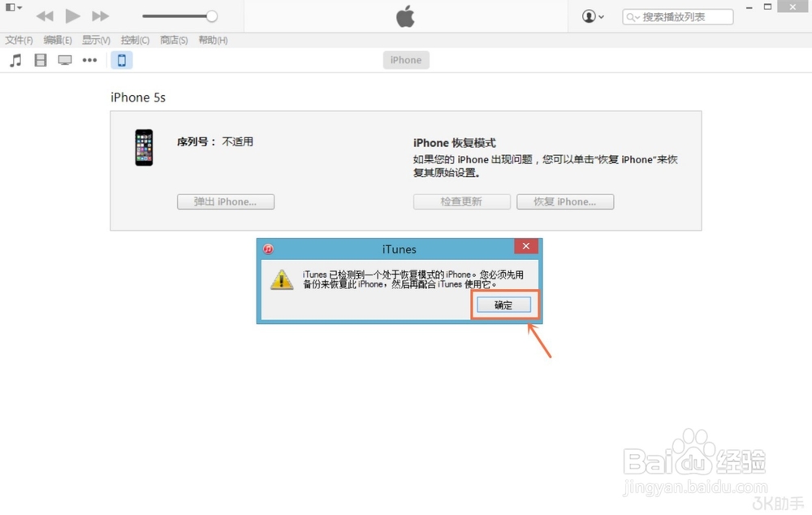Click the 弹出 iPhone... button
The image size is (812, 515).
click(x=226, y=201)
